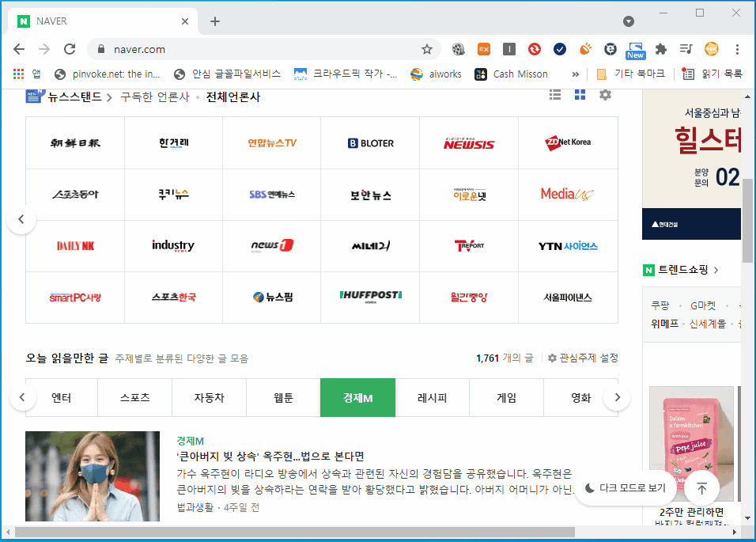Open a new browser tab
This screenshot has width=756, height=542.
pos(215,21)
